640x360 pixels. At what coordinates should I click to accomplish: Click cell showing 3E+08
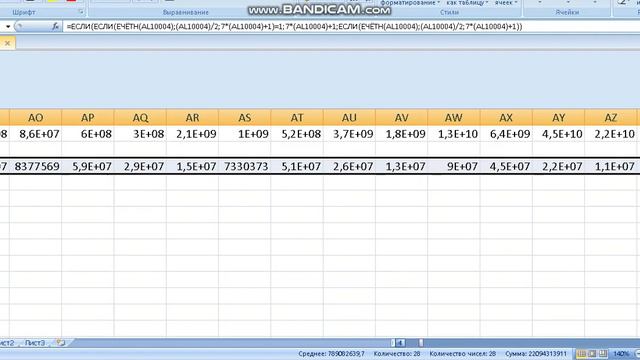tap(140, 134)
